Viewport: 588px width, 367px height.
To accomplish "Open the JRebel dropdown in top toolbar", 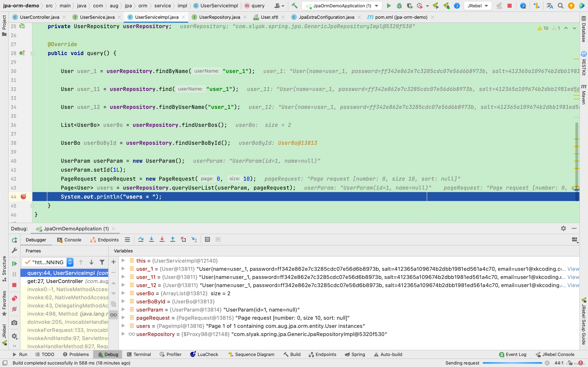I will pos(478,6).
